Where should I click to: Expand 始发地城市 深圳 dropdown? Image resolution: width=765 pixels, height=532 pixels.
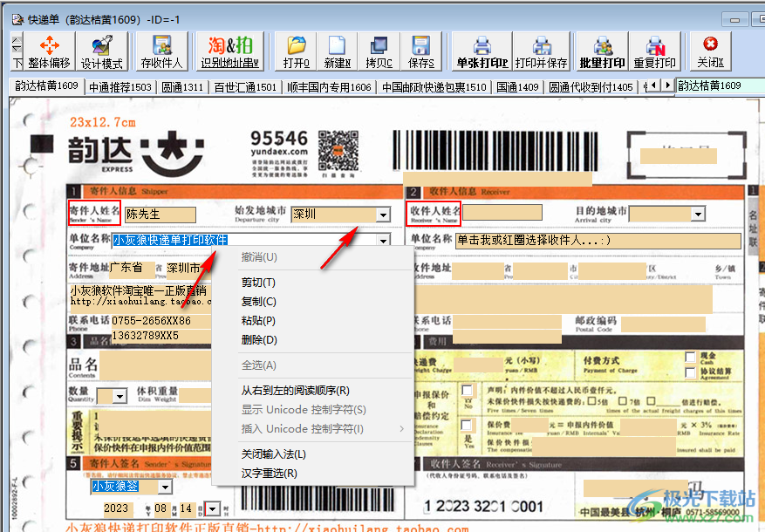pos(384,215)
